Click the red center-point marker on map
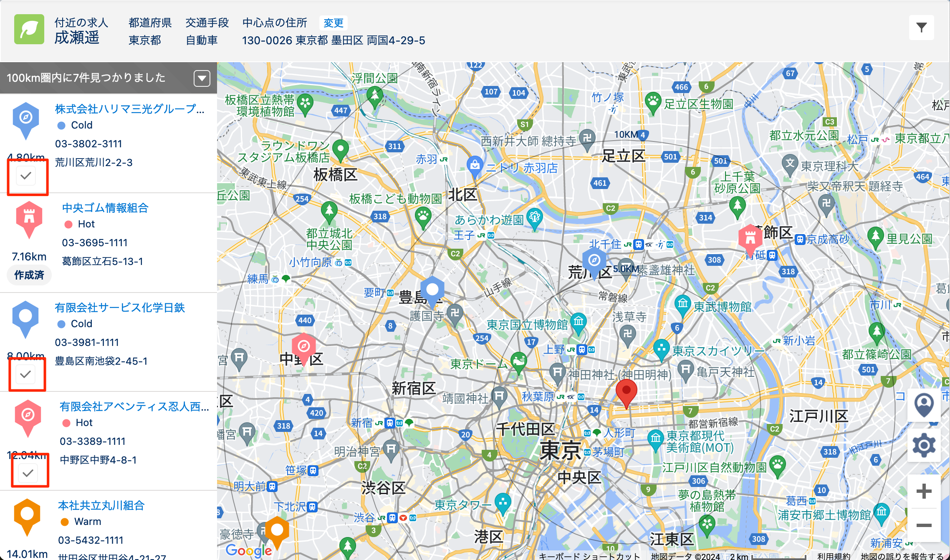Screen dimensions: 950x560 [x=627, y=394]
